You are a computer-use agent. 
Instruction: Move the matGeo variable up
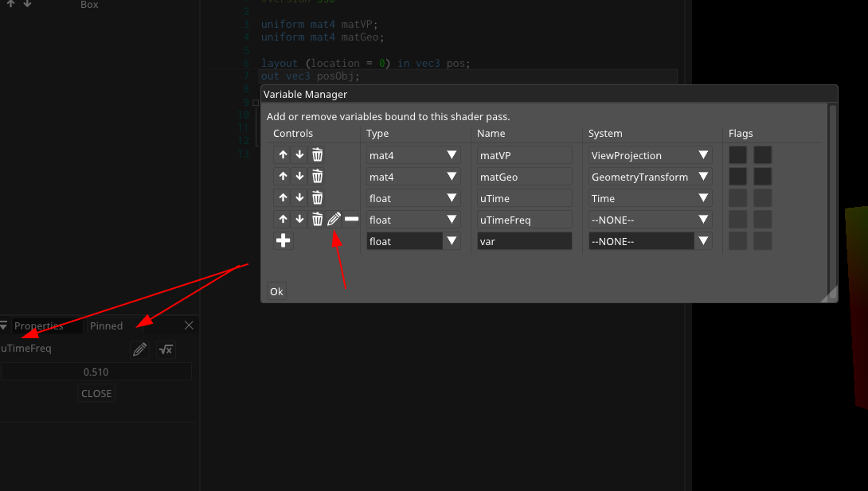pos(283,176)
